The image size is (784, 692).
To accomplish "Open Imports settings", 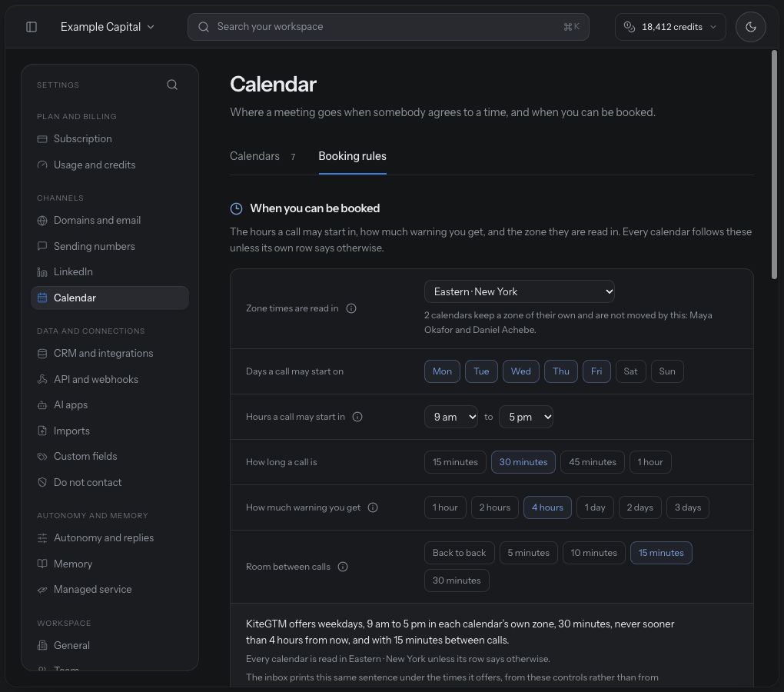I will [109, 431].
